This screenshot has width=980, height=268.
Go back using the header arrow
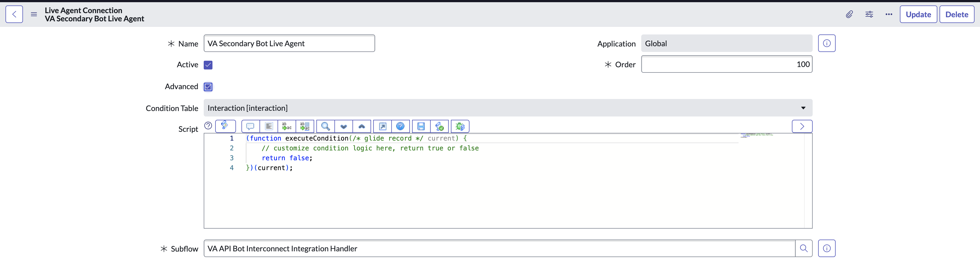click(14, 14)
